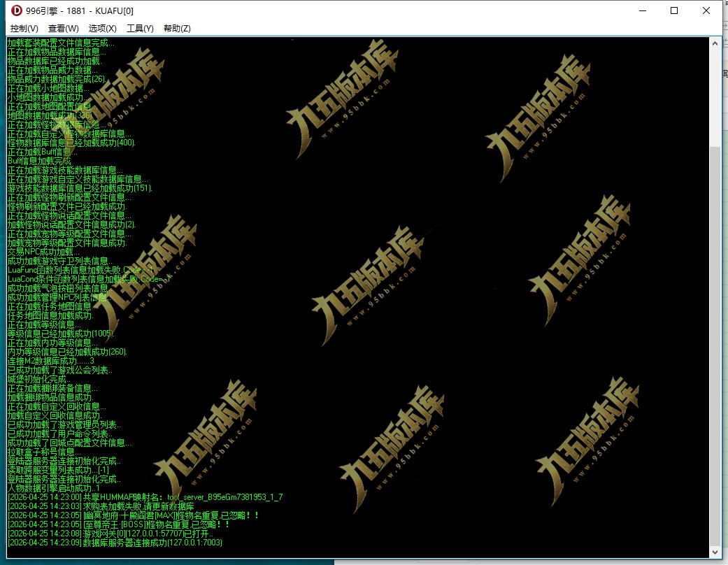This screenshot has width=728, height=565.
Task: Select log line 'Buff信息加载完成'
Action: [39, 161]
